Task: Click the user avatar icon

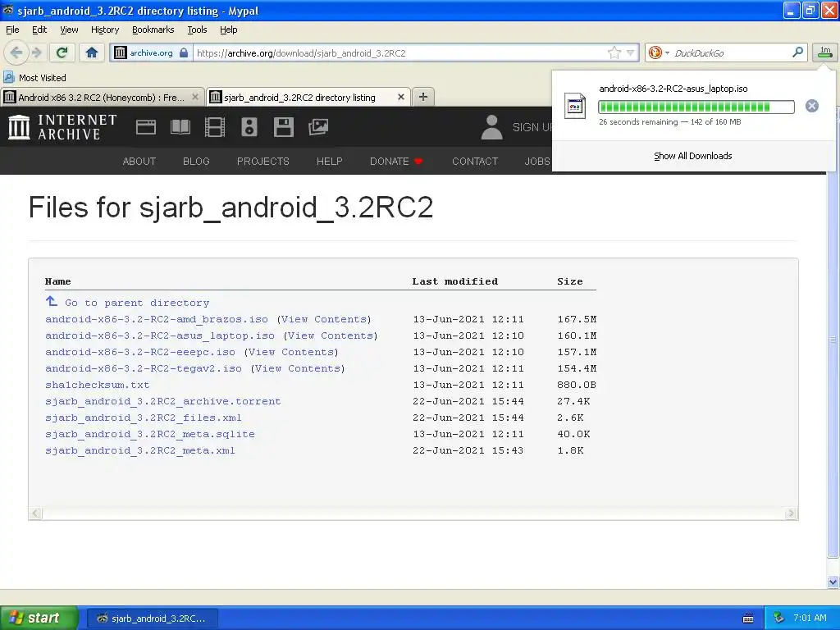Action: click(x=491, y=127)
